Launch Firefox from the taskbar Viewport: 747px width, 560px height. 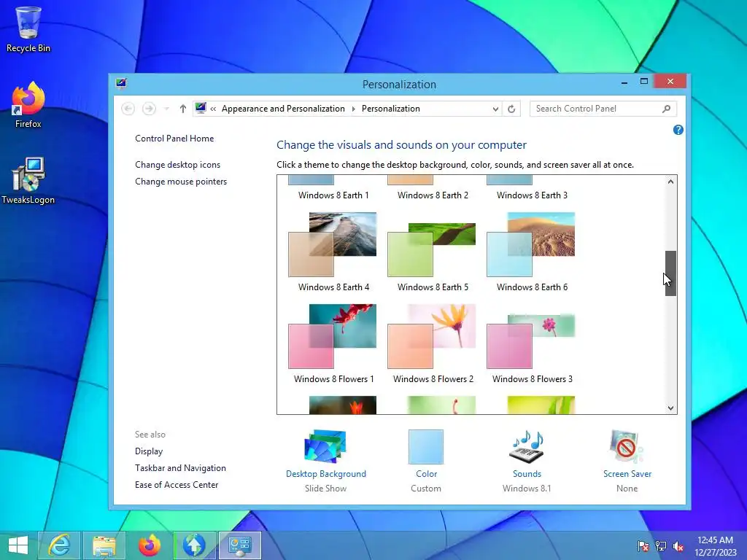point(149,545)
